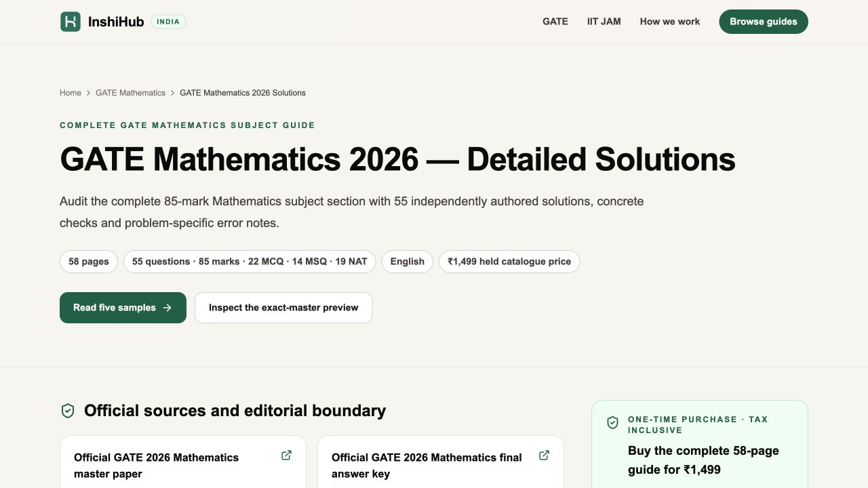The height and width of the screenshot is (488, 868).
Task: Open the InshiHub home wordmark
Action: tap(116, 22)
